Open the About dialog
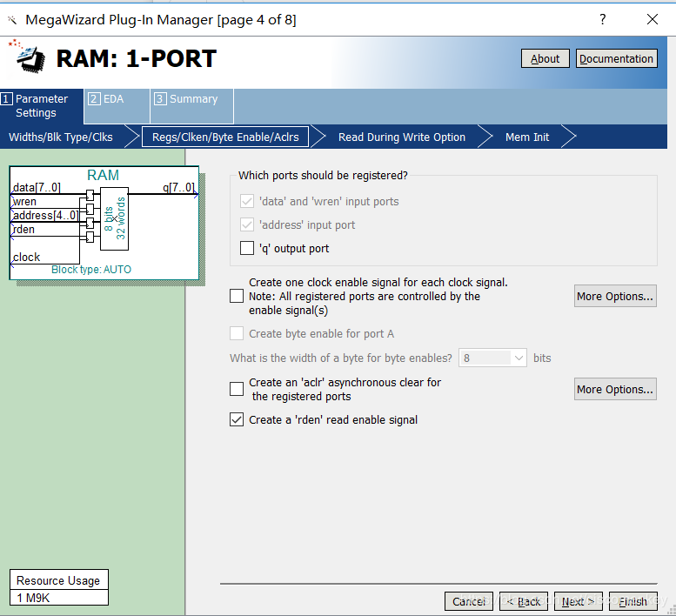Viewport: 676px width, 616px height. click(x=545, y=58)
